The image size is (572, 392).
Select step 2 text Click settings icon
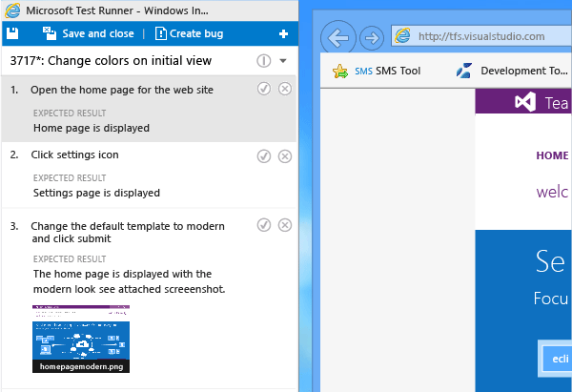pos(74,155)
